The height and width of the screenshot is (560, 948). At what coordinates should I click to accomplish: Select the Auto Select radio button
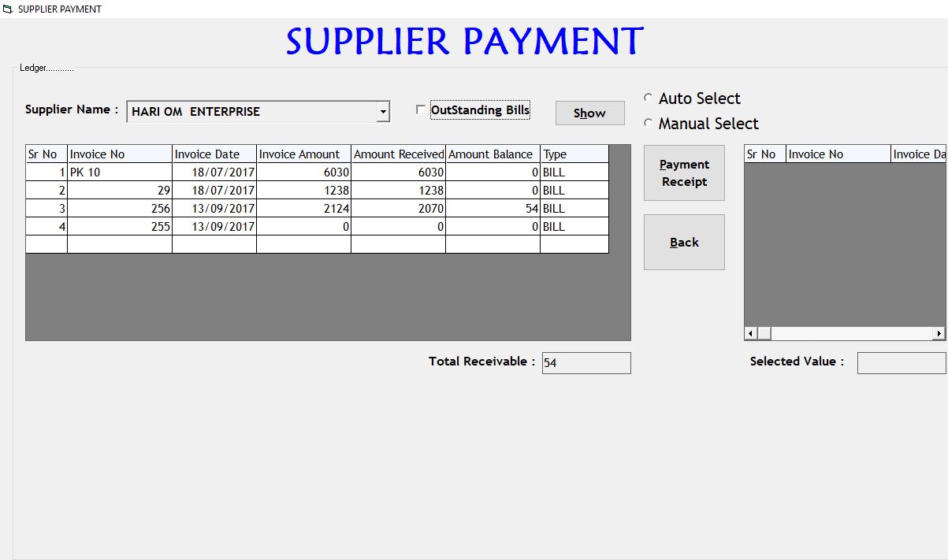click(x=649, y=98)
